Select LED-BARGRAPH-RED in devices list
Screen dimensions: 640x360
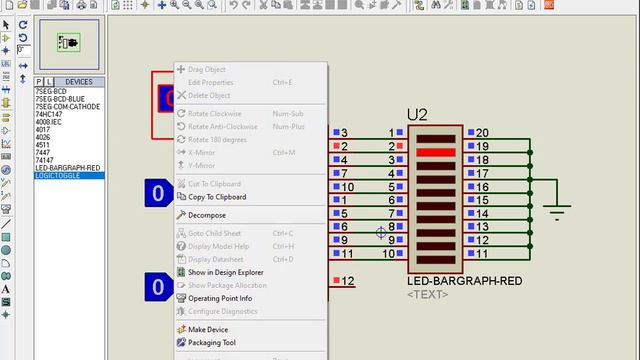tap(68, 168)
